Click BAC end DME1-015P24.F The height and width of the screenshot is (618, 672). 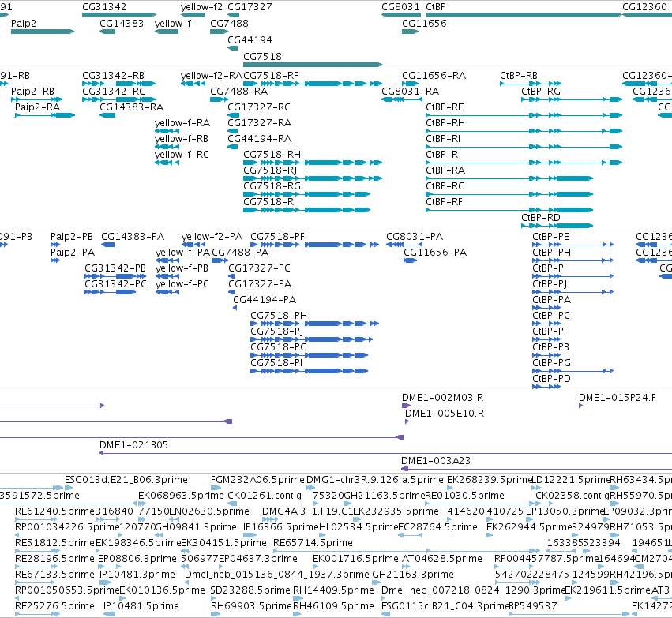[x=618, y=398]
